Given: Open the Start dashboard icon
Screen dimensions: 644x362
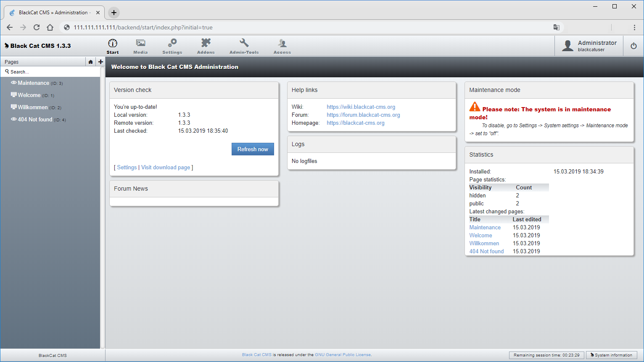Looking at the screenshot, I should [112, 45].
